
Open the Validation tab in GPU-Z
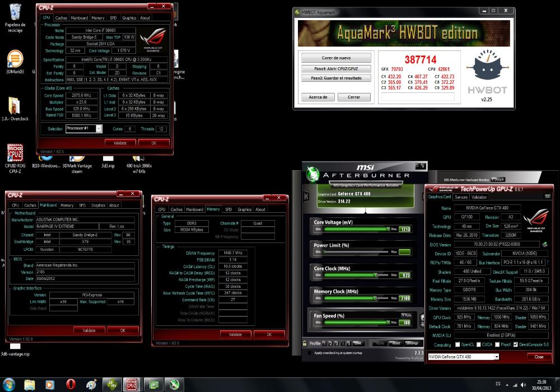[x=479, y=197]
